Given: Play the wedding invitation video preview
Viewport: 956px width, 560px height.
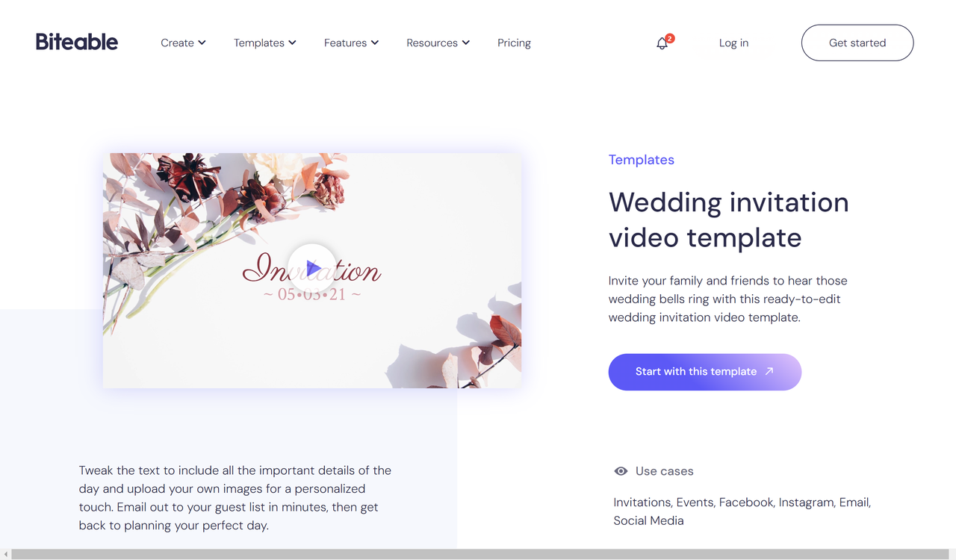Looking at the screenshot, I should click(x=312, y=270).
